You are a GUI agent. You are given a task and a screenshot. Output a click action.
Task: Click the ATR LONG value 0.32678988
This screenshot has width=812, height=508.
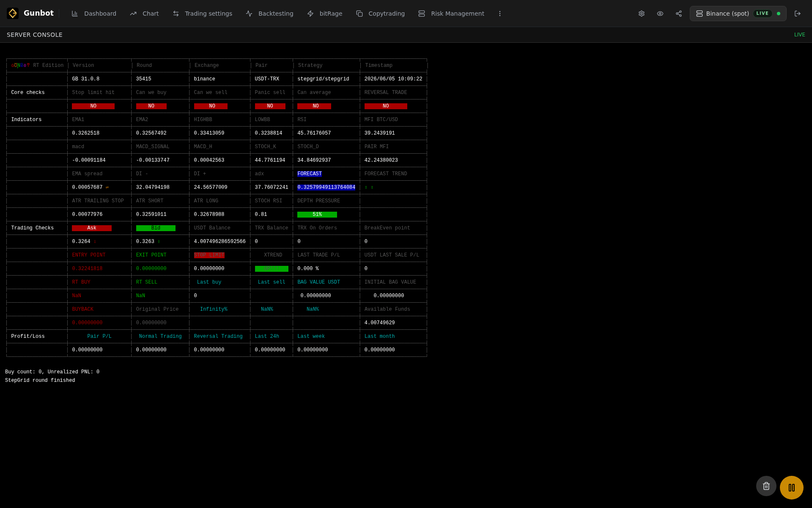point(209,215)
